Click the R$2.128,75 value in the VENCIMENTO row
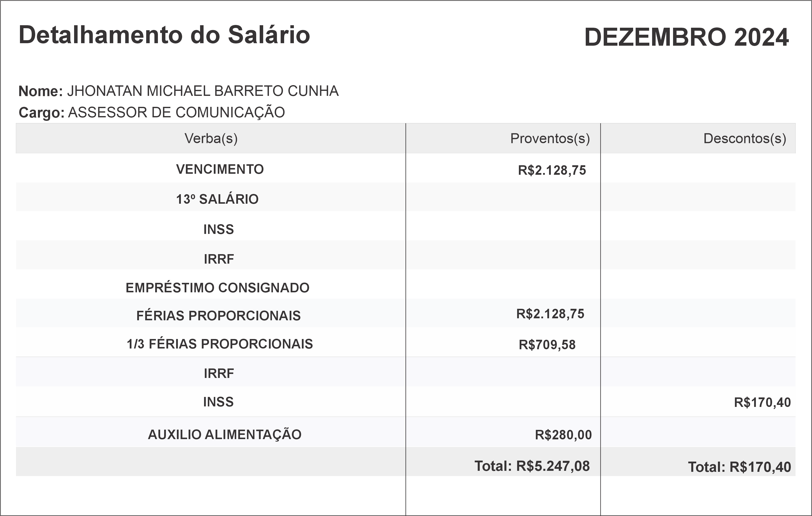Screen dimensions: 812x516 552,170
